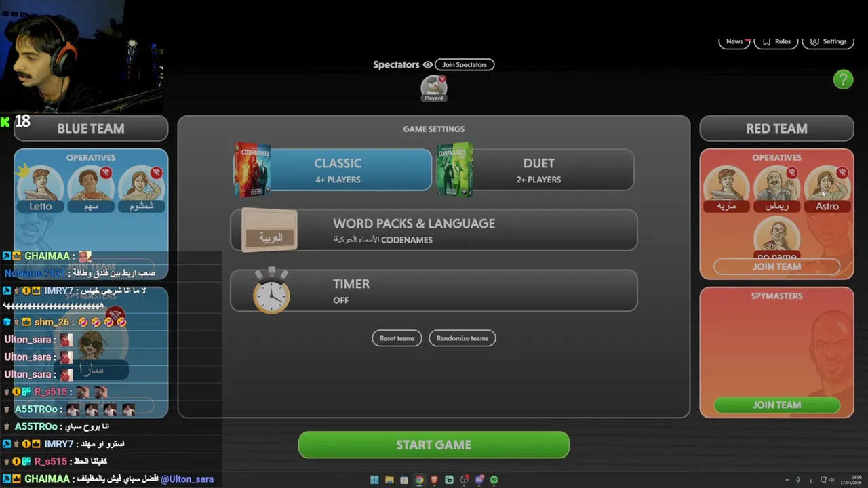Click the stopwatch timer icon
Viewport: 868px width, 488px height.
point(272,290)
